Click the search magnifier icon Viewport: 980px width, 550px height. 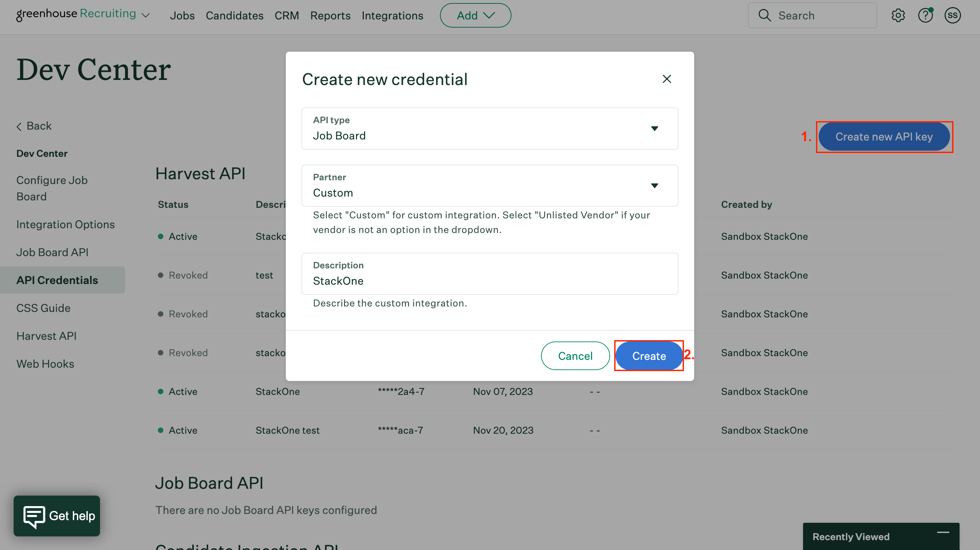(765, 16)
